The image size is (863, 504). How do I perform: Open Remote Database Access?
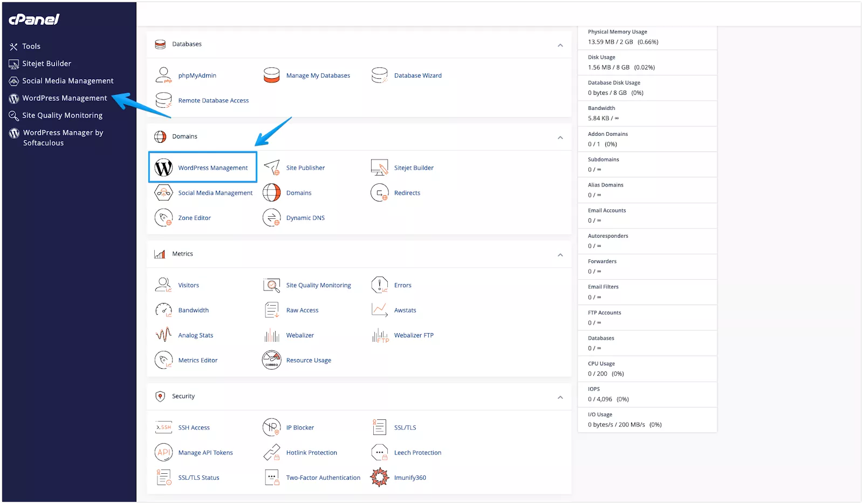[214, 100]
